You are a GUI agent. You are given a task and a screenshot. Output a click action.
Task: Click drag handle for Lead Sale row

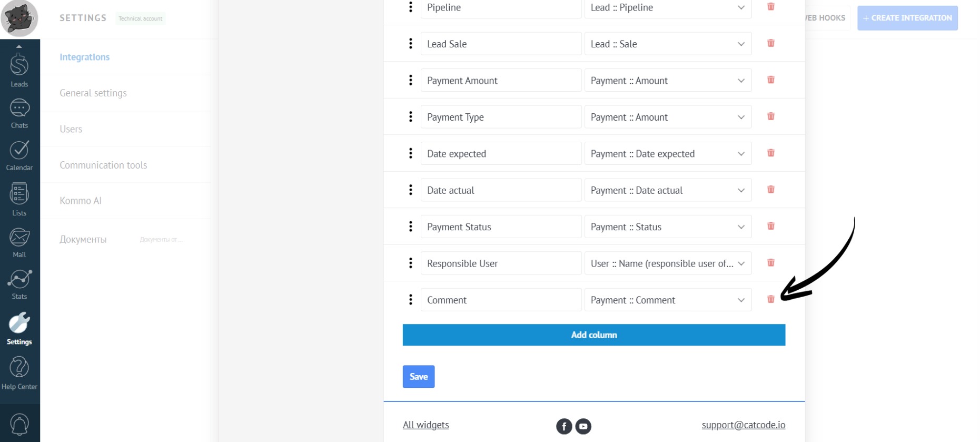(411, 44)
